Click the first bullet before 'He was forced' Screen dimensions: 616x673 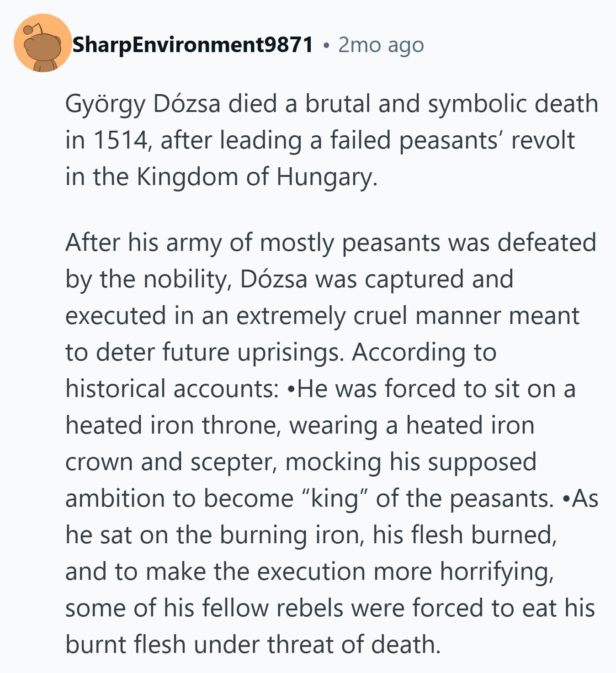[x=292, y=389]
